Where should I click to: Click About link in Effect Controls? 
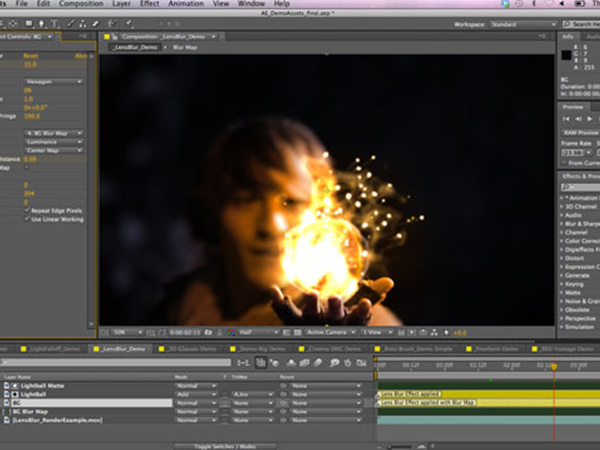81,56
